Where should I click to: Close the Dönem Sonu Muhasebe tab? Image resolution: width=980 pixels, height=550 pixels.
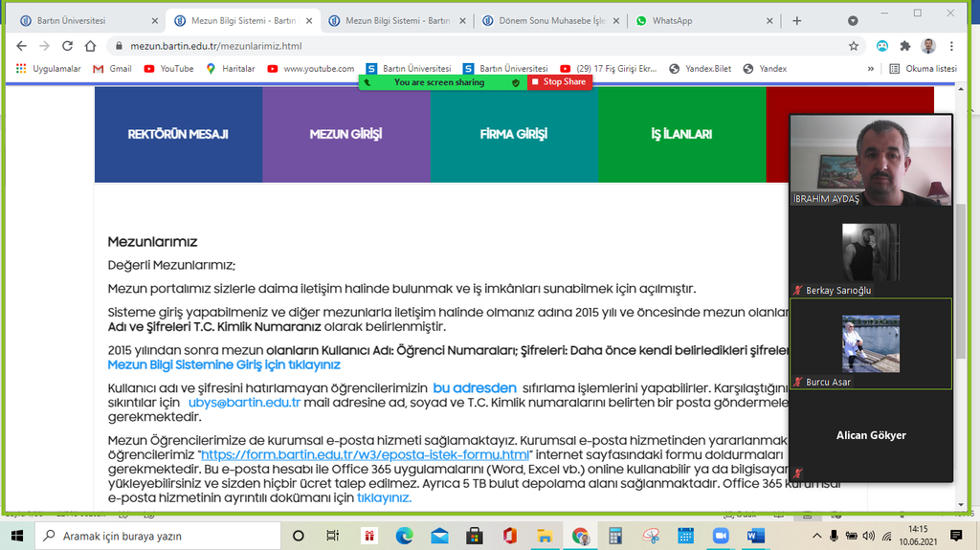coord(615,21)
